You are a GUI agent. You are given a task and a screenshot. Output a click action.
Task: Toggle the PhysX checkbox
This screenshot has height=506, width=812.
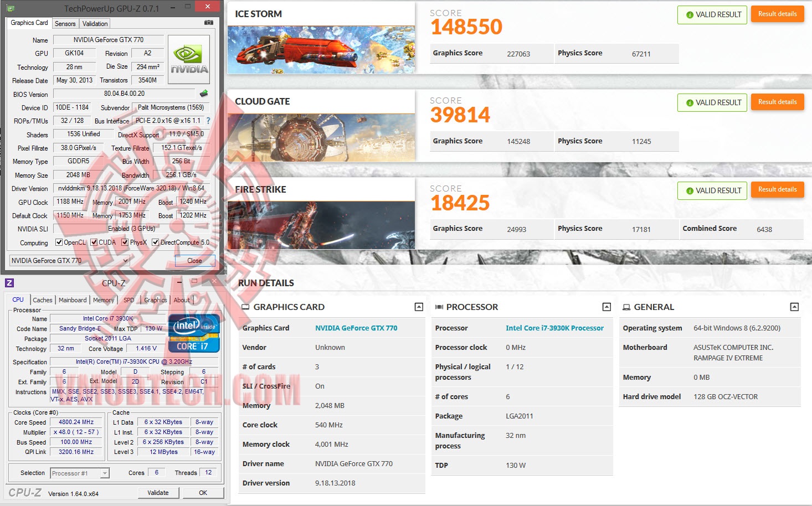[x=125, y=242]
